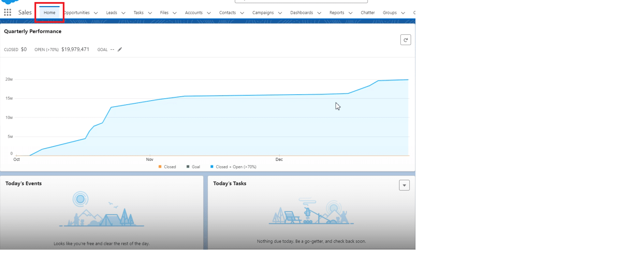Viewport: 644px width, 278px height.
Task: Expand the Opportunities tab chevron
Action: click(x=96, y=13)
